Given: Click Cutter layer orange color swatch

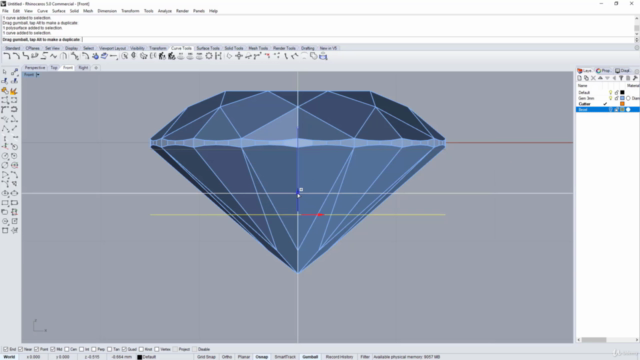Looking at the screenshot, I should 622,104.
